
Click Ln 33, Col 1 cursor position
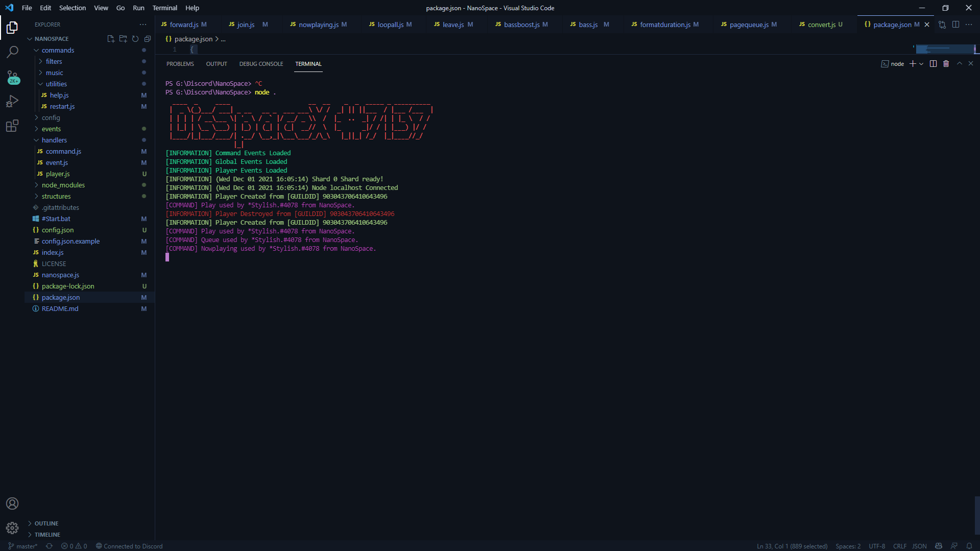pyautogui.click(x=792, y=546)
